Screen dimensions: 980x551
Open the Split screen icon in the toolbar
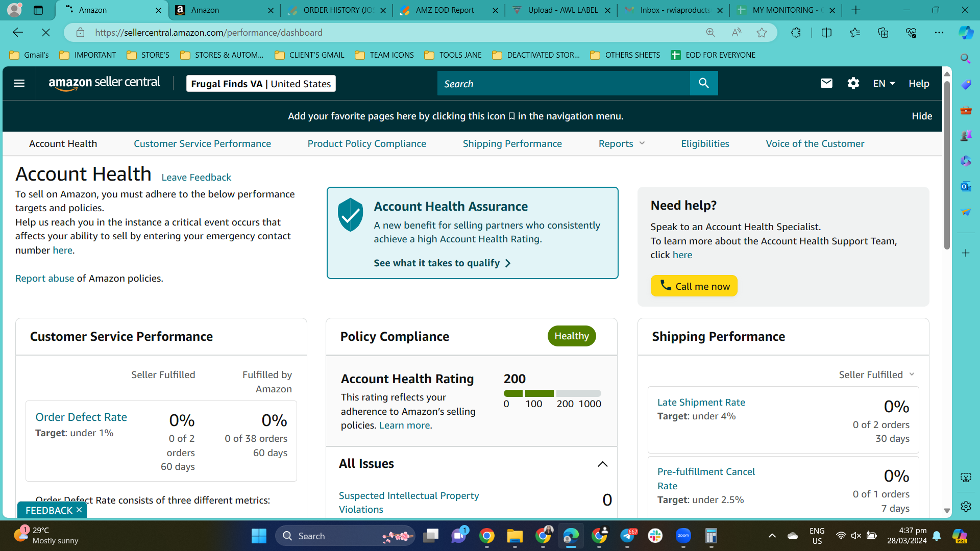pos(826,33)
